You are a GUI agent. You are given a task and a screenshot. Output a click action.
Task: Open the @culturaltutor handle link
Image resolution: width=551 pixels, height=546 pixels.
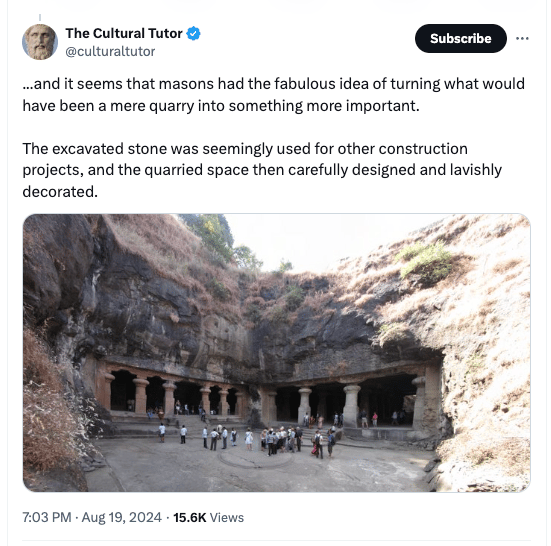[x=110, y=51]
